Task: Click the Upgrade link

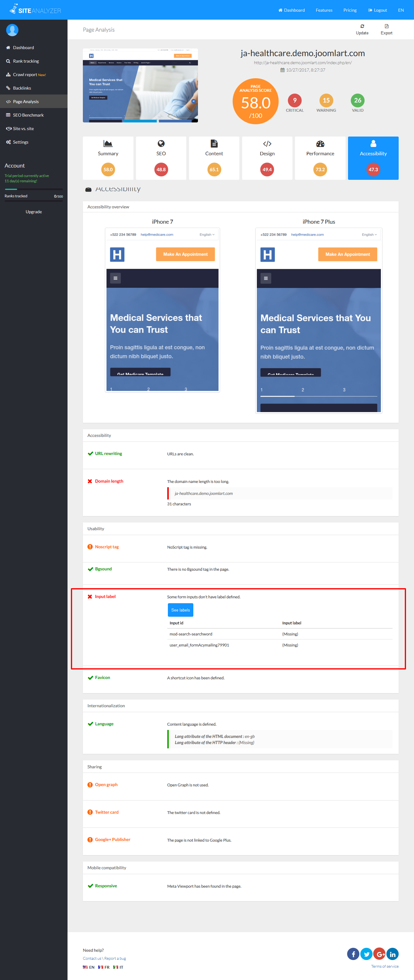Action: 33,212
